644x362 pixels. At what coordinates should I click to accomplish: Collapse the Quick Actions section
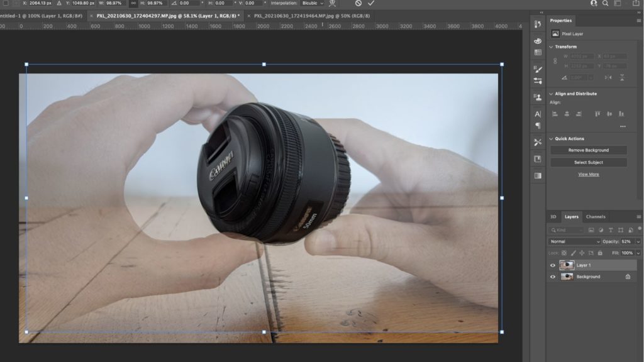point(552,139)
